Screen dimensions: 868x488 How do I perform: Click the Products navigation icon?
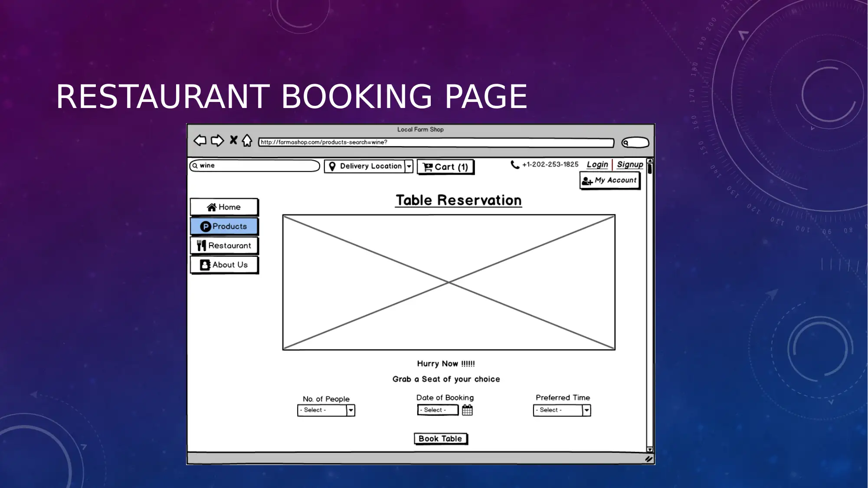(x=206, y=226)
